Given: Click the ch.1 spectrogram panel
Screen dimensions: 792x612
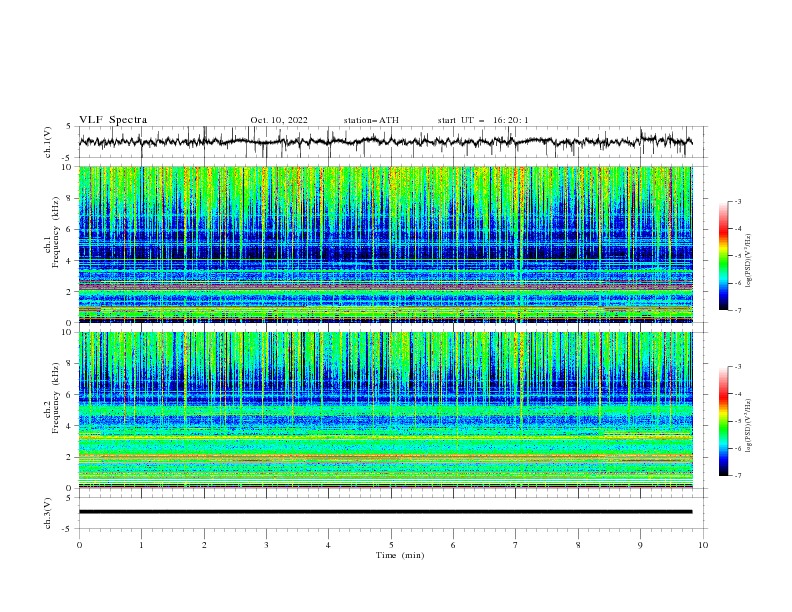Looking at the screenshot, I should 386,244.
